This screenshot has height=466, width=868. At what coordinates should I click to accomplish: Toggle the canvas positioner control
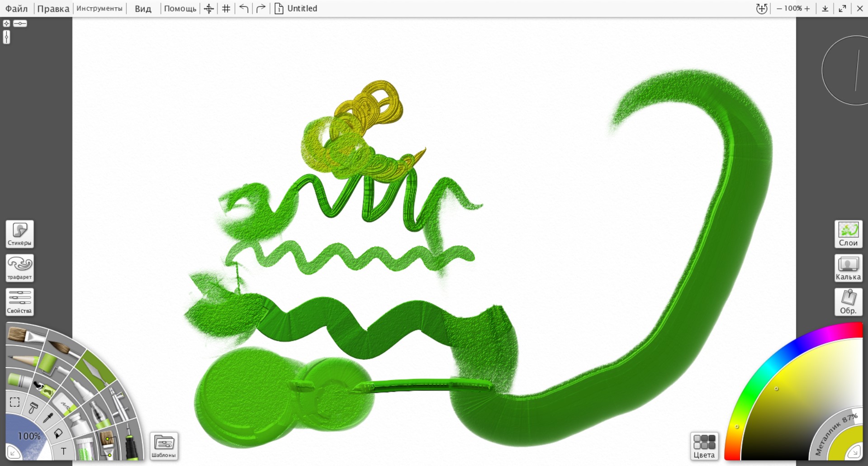point(209,8)
